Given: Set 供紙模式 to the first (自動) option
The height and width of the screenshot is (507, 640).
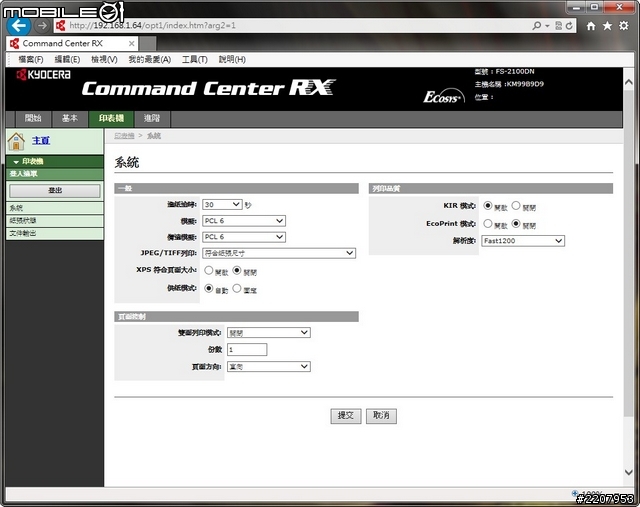Looking at the screenshot, I should point(209,288).
